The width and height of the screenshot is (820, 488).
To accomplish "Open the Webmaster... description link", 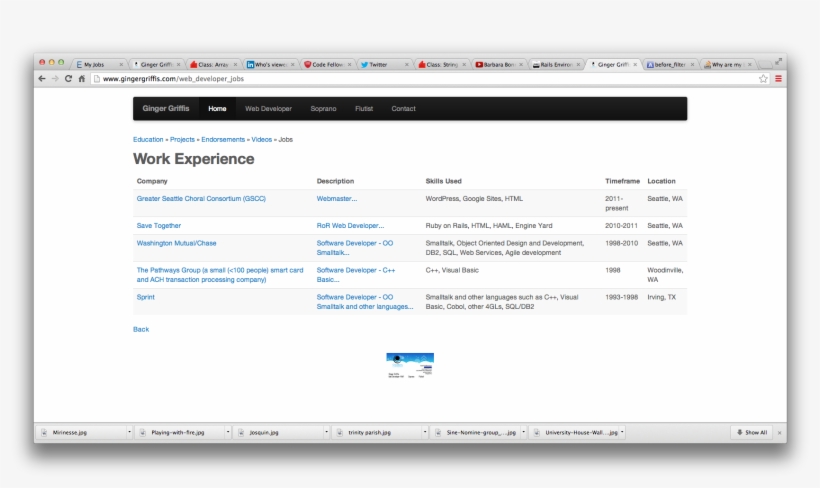I will pos(337,199).
